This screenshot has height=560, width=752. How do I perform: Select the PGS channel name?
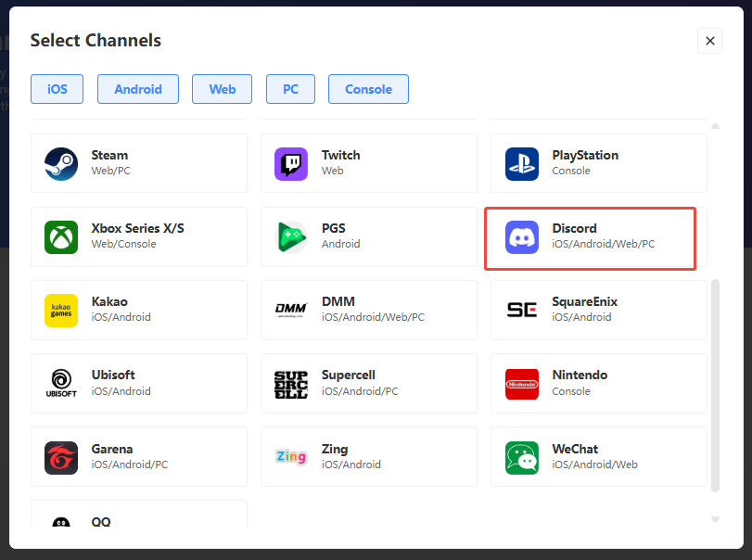click(x=333, y=228)
